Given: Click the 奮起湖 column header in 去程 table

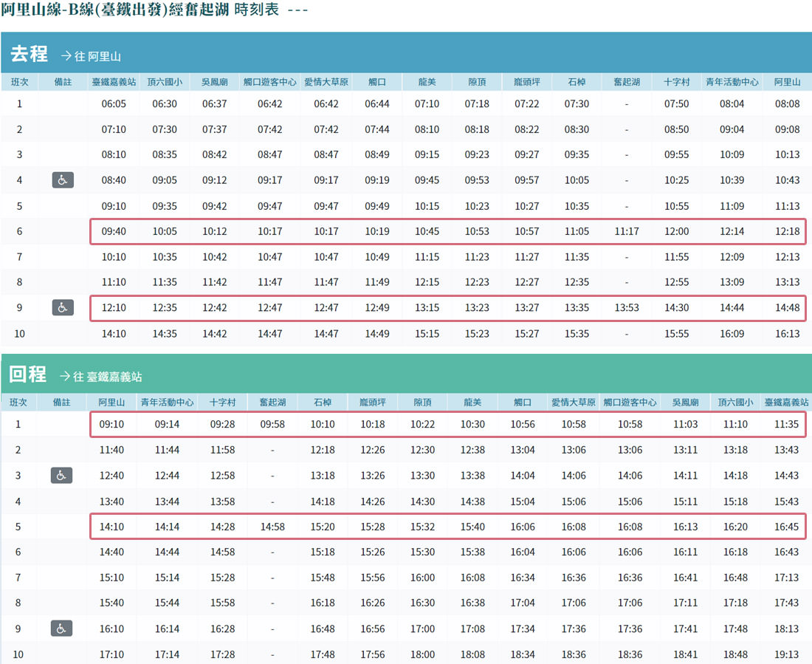Looking at the screenshot, I should click(x=626, y=82).
